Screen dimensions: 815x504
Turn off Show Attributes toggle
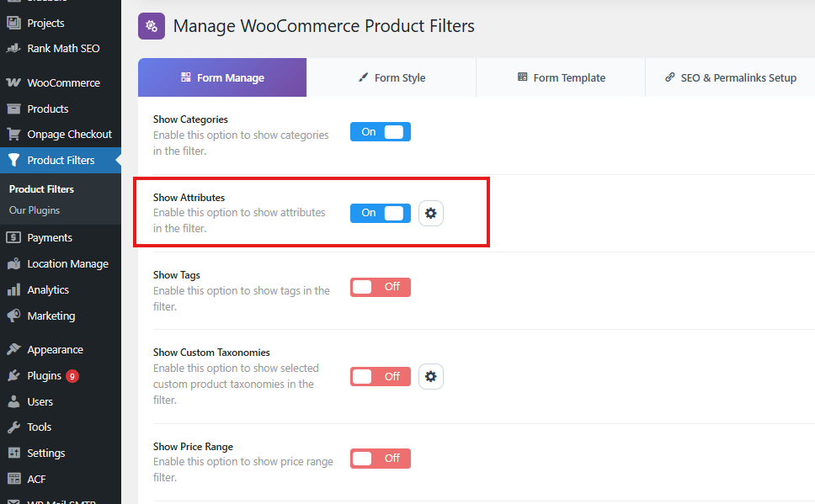coord(381,213)
